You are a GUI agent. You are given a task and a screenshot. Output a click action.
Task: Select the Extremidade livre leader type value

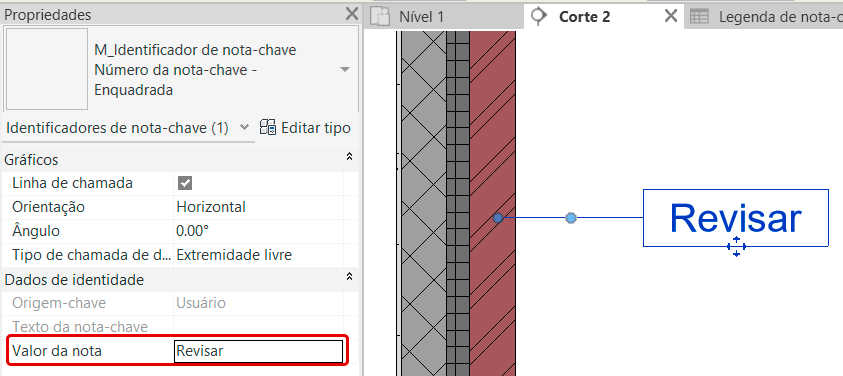(x=234, y=255)
